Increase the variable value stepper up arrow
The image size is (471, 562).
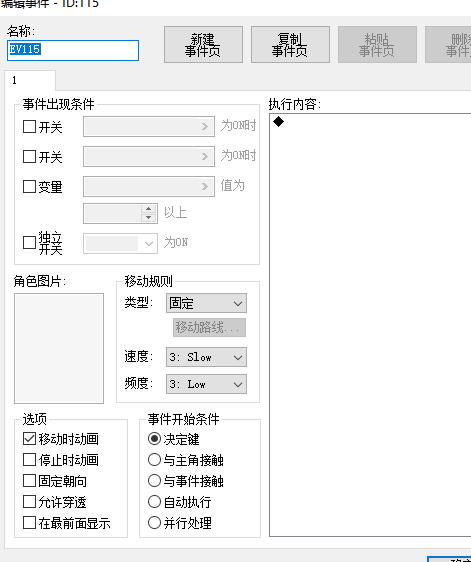point(148,209)
